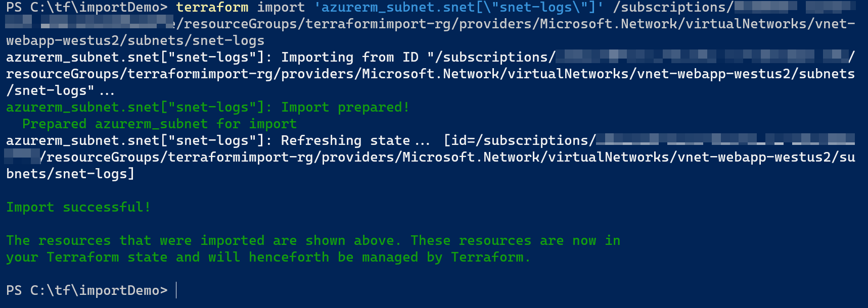Click "webapp-westus2/subnets/snet-logs" on the third line
The height and width of the screenshot is (308, 868).
click(135, 40)
